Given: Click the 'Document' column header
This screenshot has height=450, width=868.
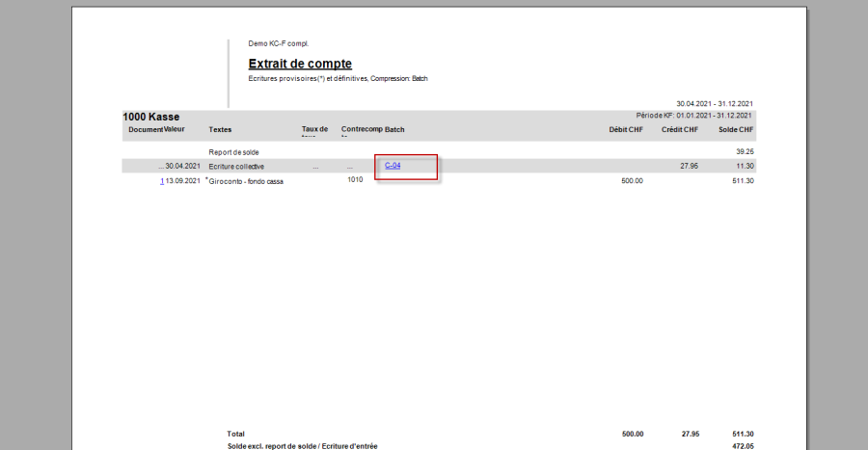Looking at the screenshot, I should tap(146, 129).
